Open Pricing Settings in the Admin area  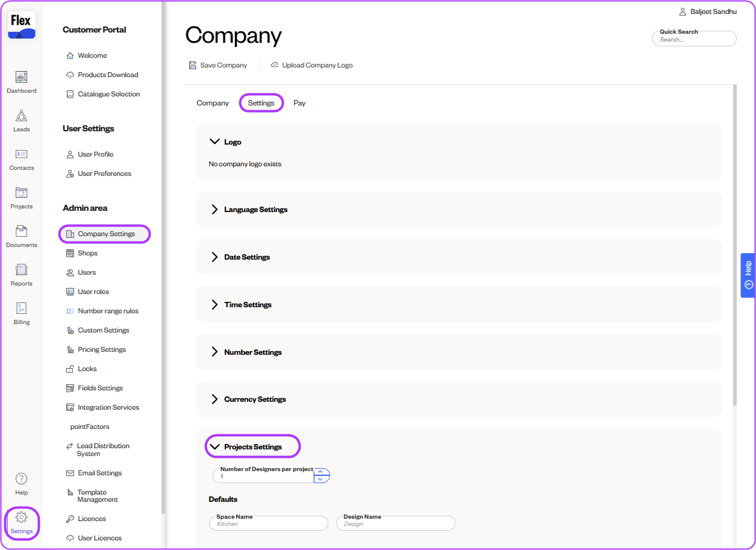point(101,349)
